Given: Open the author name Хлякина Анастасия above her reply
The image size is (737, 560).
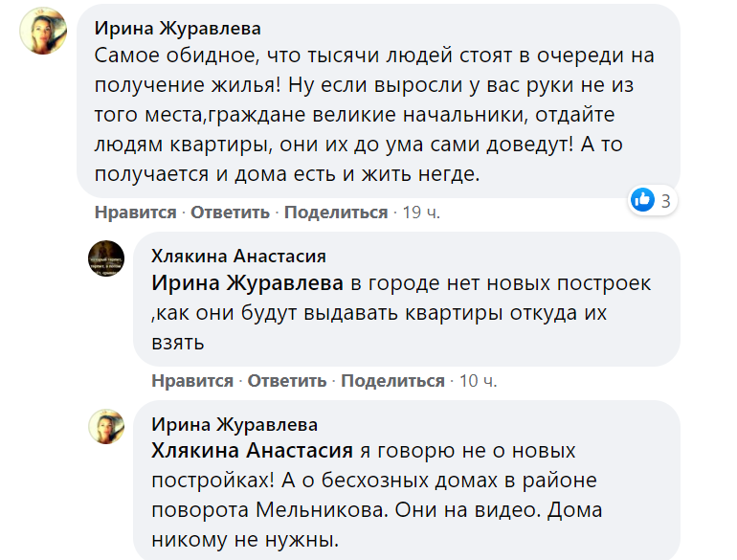Looking at the screenshot, I should [x=238, y=256].
